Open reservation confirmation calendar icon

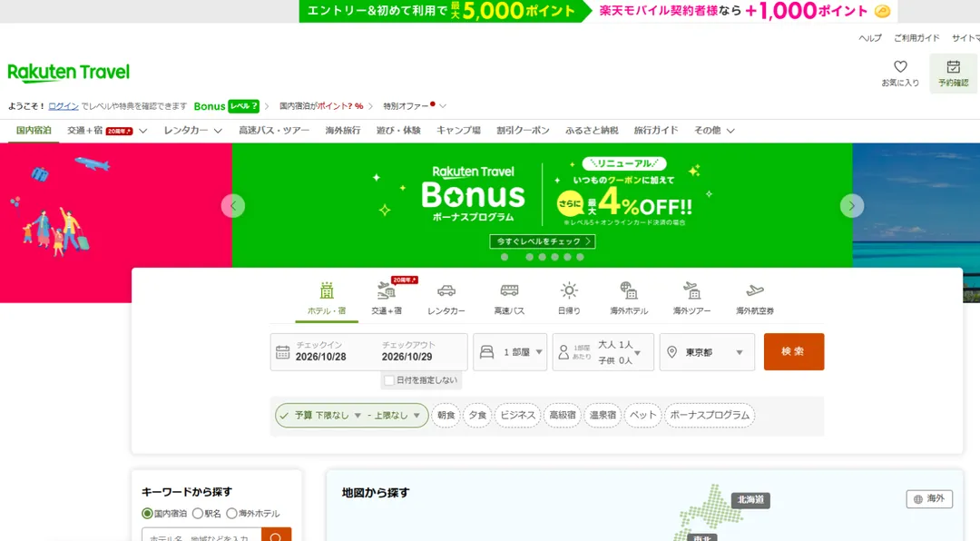953,67
